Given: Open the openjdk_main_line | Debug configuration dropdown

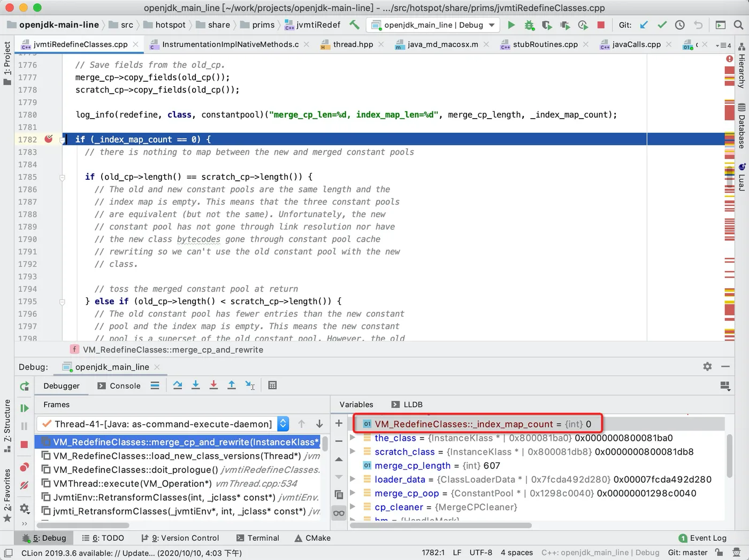Looking at the screenshot, I should pos(433,25).
